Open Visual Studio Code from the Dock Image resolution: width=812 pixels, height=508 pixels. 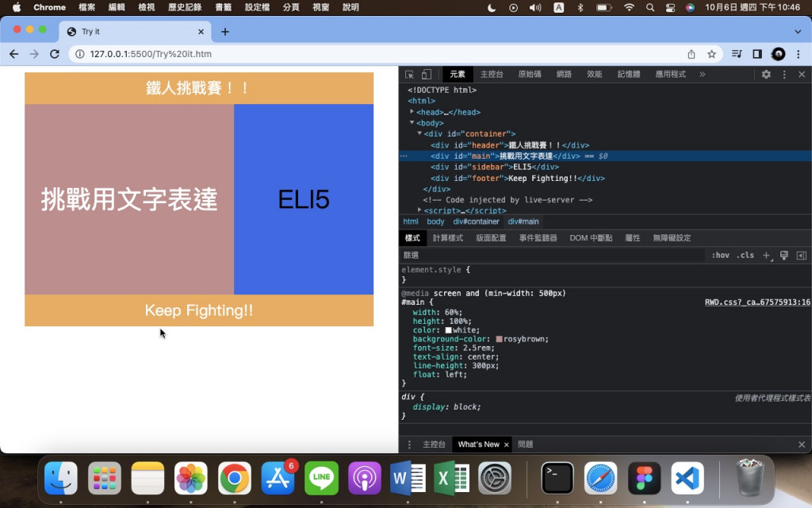[x=688, y=478]
